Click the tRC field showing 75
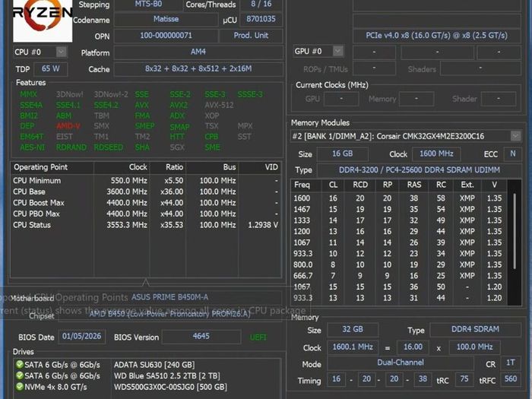The image size is (532, 399). [464, 379]
